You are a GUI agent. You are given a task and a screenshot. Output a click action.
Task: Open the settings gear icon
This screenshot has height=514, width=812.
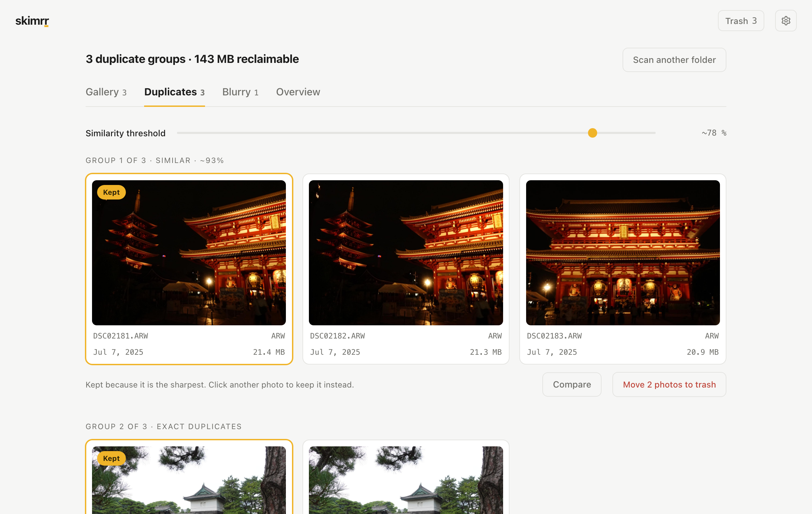click(x=786, y=21)
